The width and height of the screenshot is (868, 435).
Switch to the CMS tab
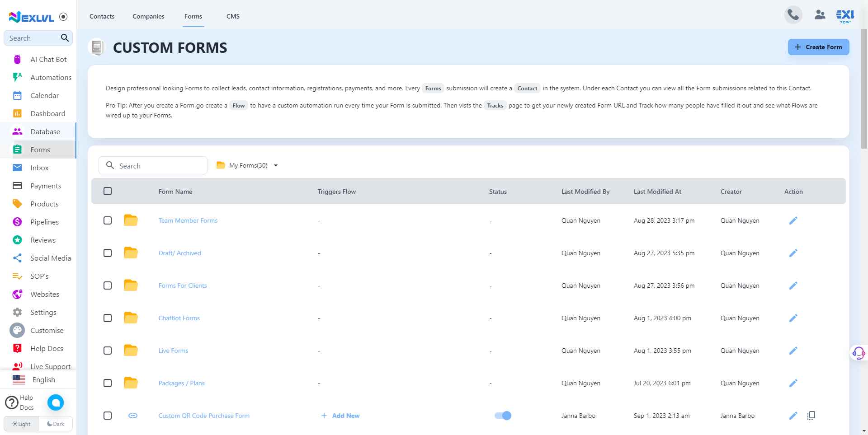pyautogui.click(x=233, y=16)
